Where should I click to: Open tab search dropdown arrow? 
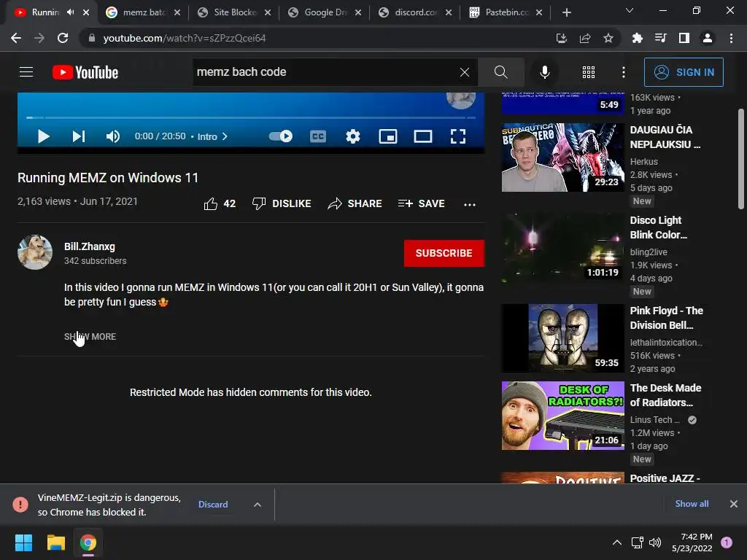coord(630,10)
